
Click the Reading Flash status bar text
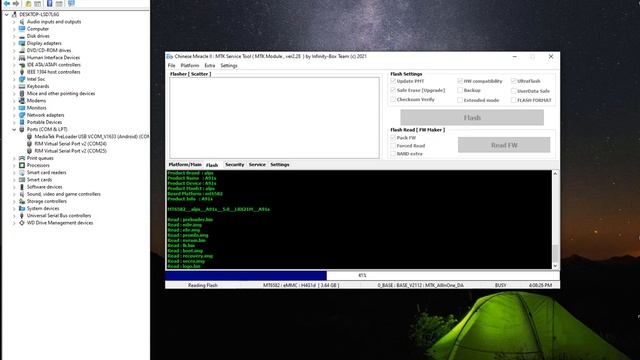coord(202,285)
